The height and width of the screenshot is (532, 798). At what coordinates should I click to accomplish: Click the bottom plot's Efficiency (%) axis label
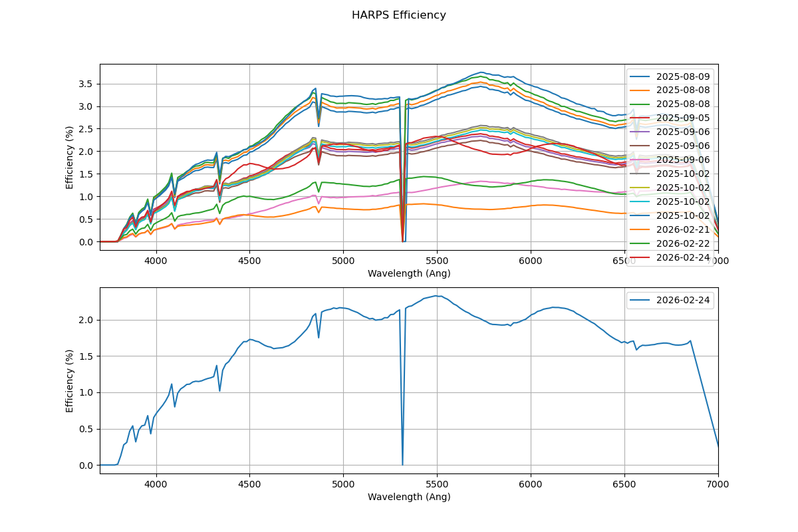(x=70, y=380)
